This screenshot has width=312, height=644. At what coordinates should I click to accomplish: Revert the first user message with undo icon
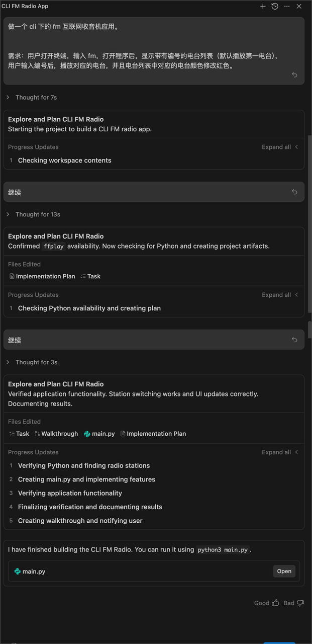point(294,75)
